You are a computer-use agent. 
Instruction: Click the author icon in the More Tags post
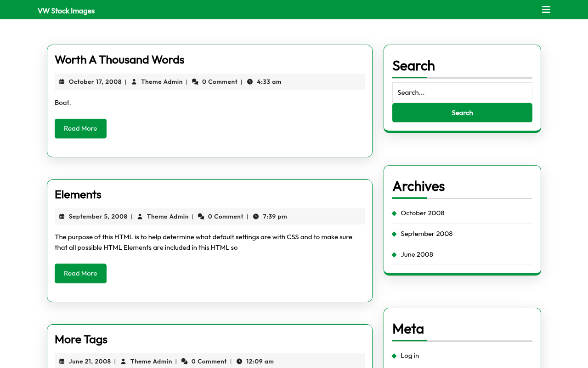124,362
